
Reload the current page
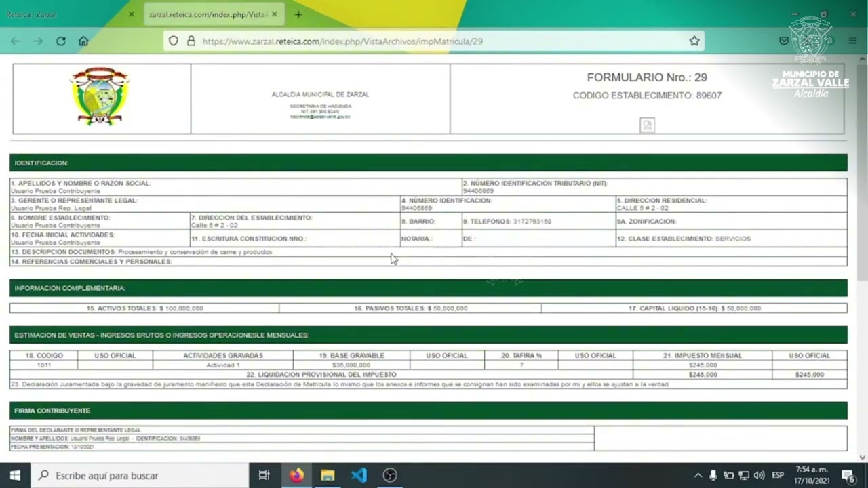point(61,41)
